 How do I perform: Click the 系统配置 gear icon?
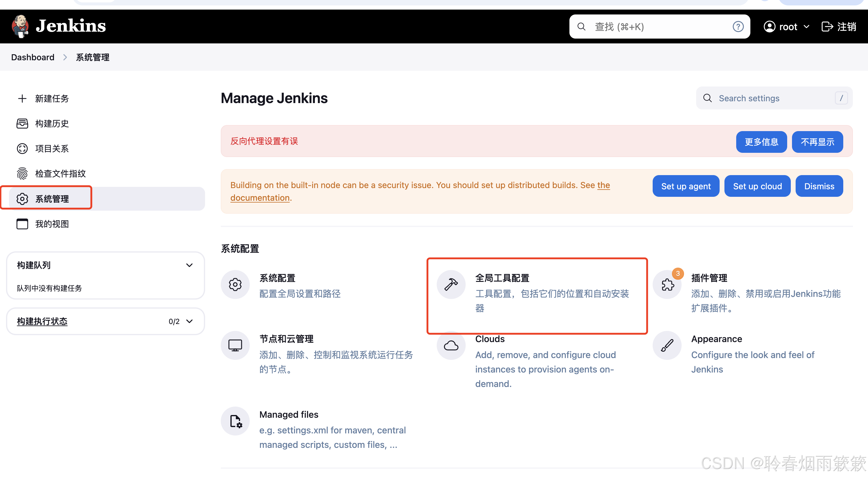click(x=235, y=285)
